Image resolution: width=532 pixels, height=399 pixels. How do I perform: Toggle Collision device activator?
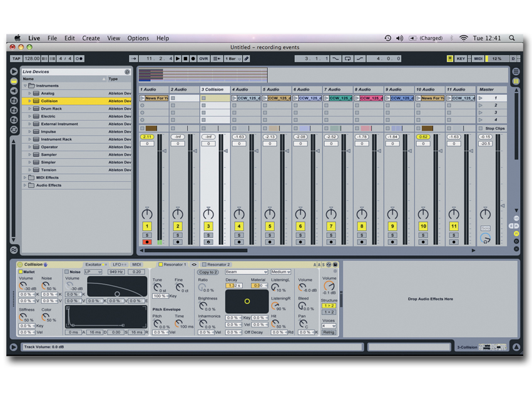pyautogui.click(x=20, y=265)
